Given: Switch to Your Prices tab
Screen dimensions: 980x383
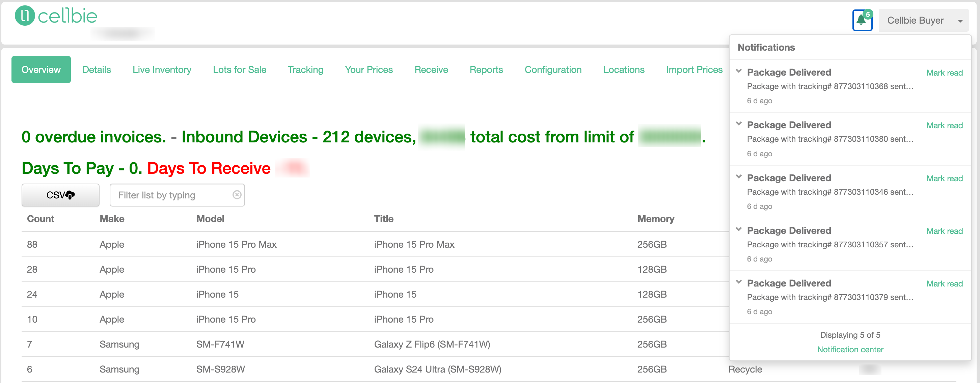Looking at the screenshot, I should pos(369,70).
